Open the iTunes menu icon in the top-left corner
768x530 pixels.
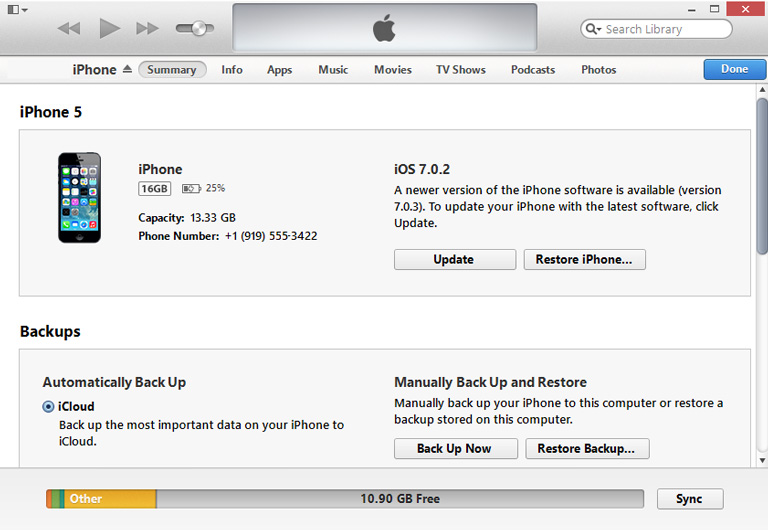pyautogui.click(x=17, y=9)
